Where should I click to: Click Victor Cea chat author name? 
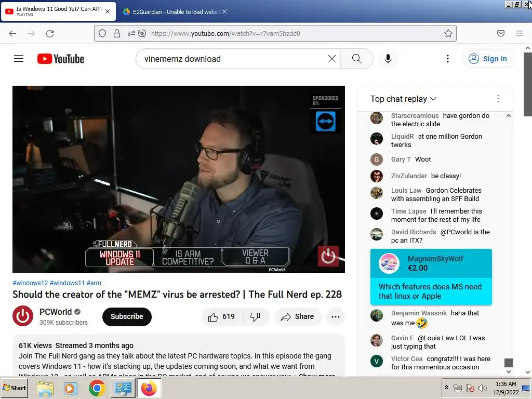pos(407,358)
